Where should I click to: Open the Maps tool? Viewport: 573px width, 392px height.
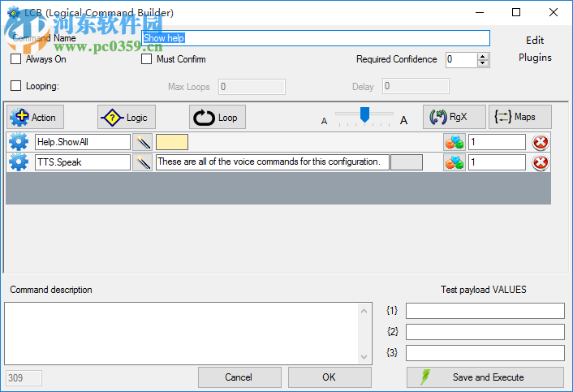pyautogui.click(x=520, y=117)
